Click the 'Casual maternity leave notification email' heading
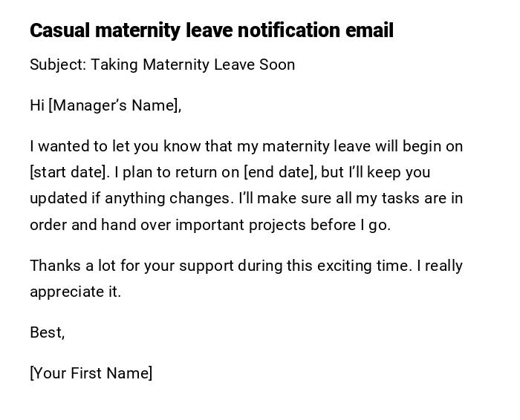The image size is (520, 420). (211, 30)
